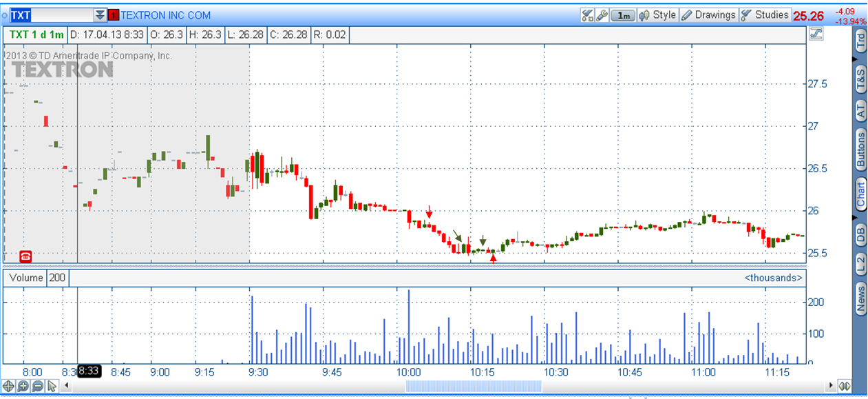Click the Volume study label
This screenshot has height=399, width=868.
pos(25,278)
